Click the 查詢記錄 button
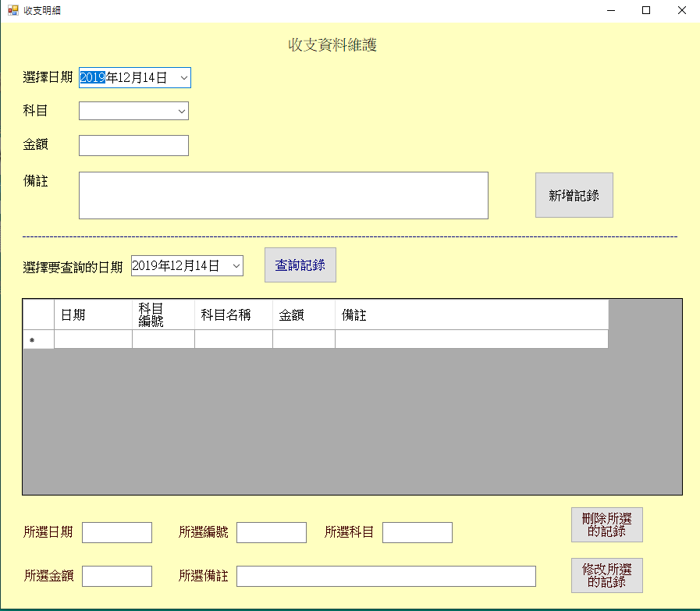The height and width of the screenshot is (611, 700). tap(300, 265)
